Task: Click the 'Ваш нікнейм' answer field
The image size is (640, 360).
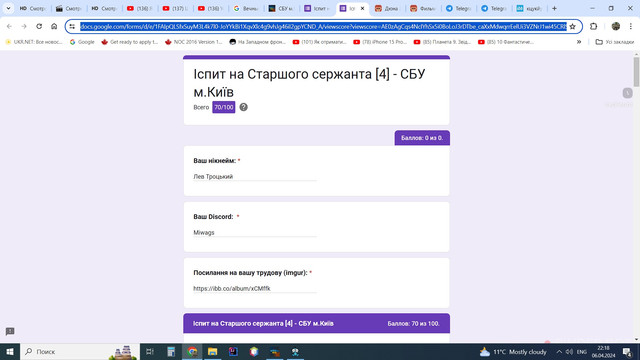Action: [x=255, y=176]
